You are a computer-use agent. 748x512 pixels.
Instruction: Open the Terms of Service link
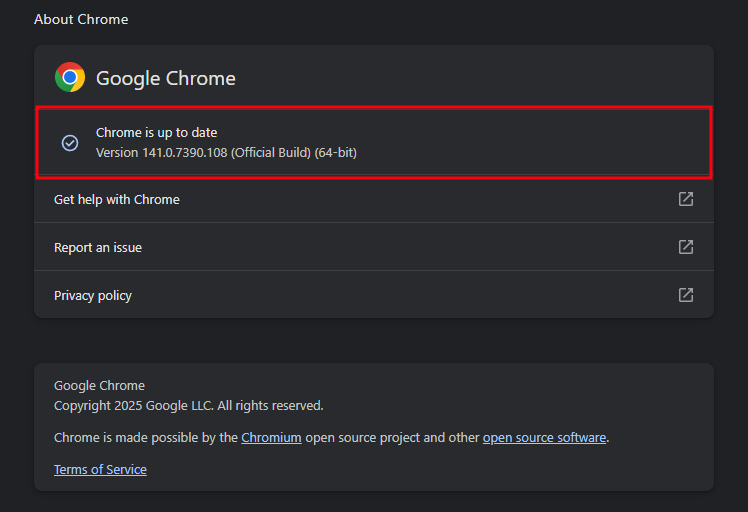pyautogui.click(x=100, y=470)
